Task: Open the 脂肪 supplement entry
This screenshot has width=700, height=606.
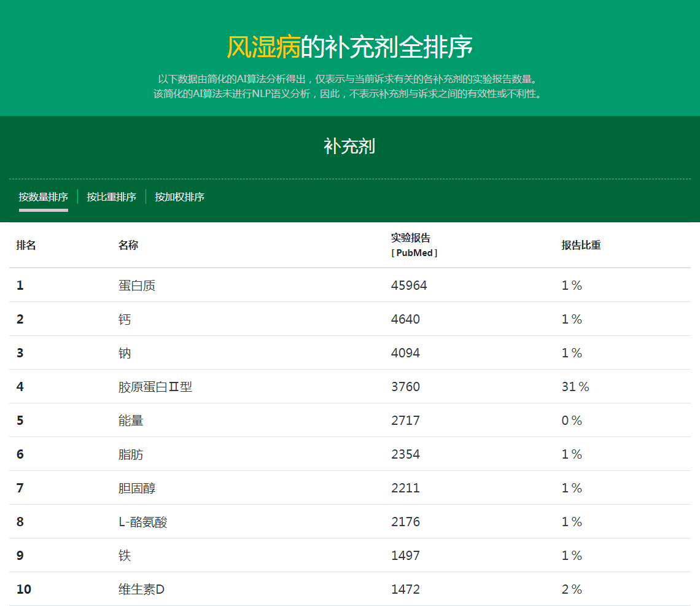Action: point(131,454)
